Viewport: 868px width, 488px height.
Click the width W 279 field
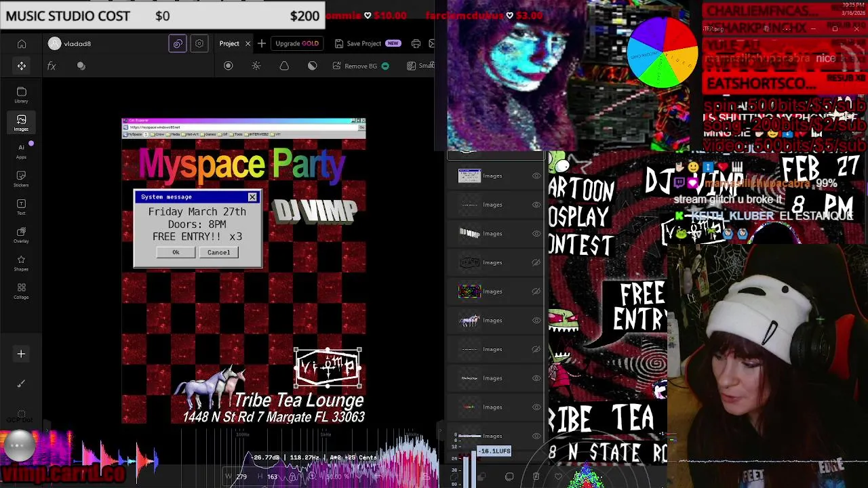(236, 476)
